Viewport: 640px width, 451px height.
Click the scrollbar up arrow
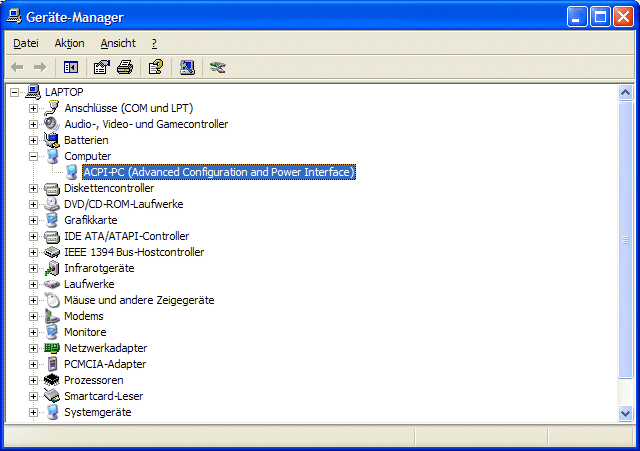(x=625, y=93)
